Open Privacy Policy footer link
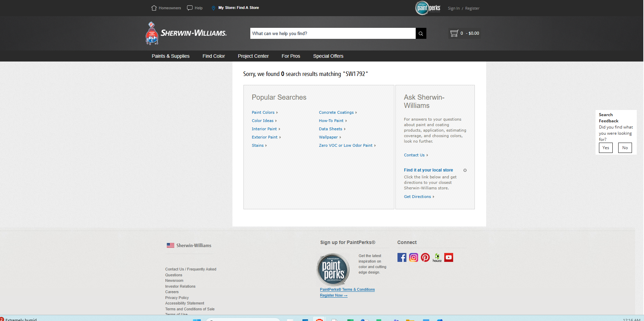 tap(177, 298)
